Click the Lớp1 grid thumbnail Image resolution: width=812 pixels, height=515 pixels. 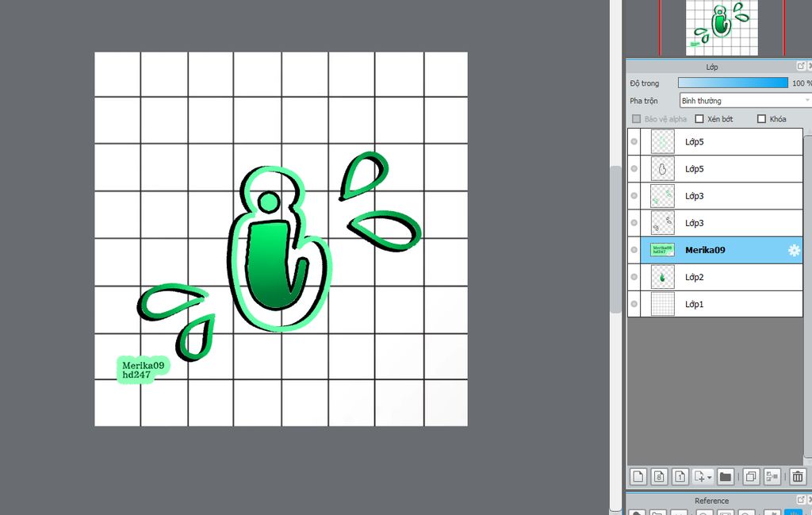click(x=662, y=304)
